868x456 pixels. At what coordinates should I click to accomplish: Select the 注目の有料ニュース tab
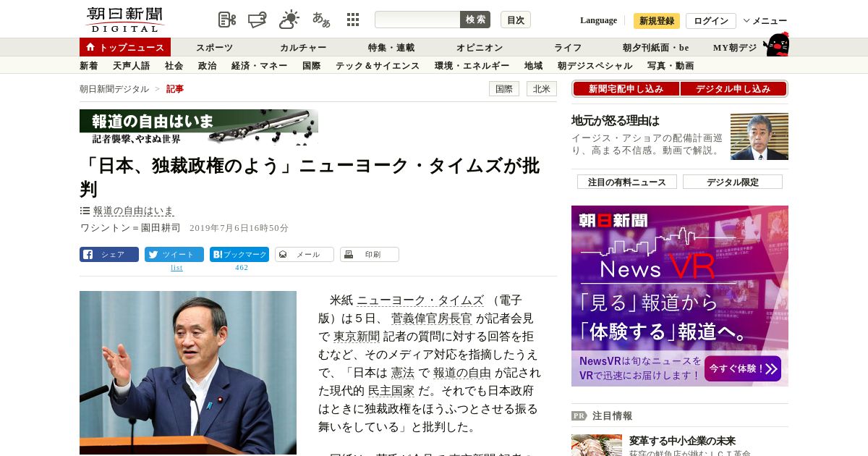click(x=627, y=182)
